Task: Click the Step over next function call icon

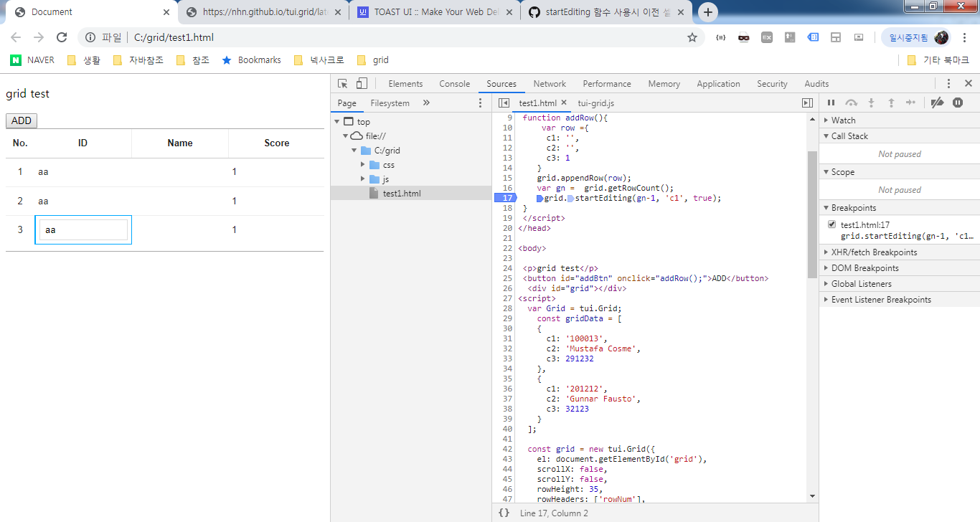Action: pos(852,103)
